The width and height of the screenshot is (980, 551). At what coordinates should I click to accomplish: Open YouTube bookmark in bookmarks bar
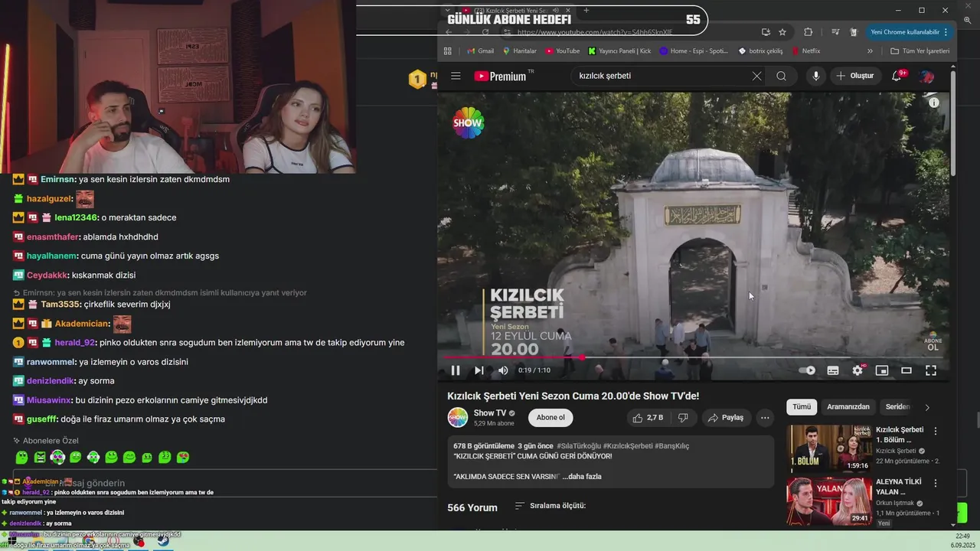(563, 51)
